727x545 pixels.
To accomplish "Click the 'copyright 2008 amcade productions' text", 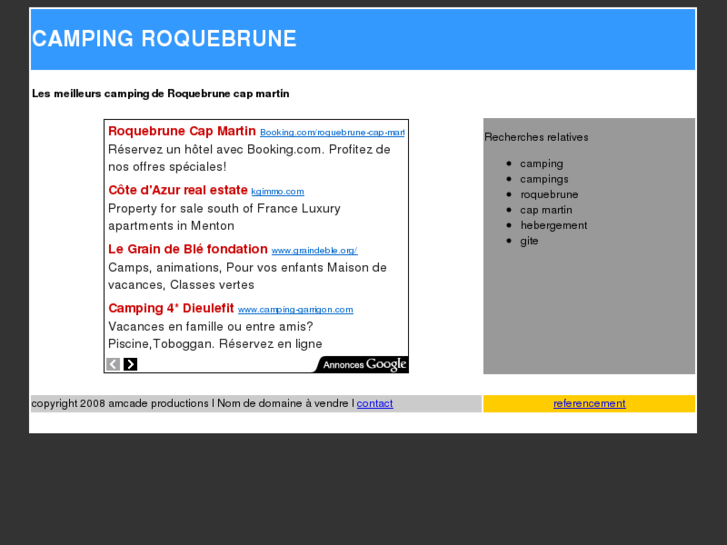I will pyautogui.click(x=120, y=404).
